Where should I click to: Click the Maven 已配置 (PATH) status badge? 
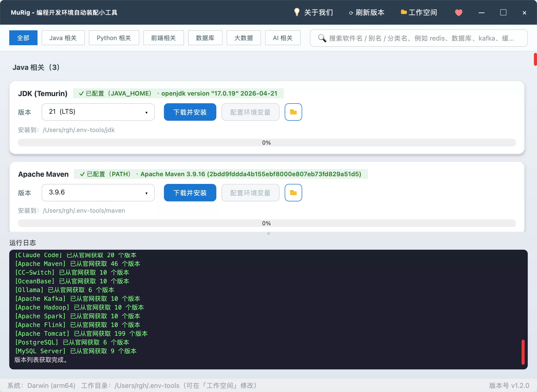221,174
